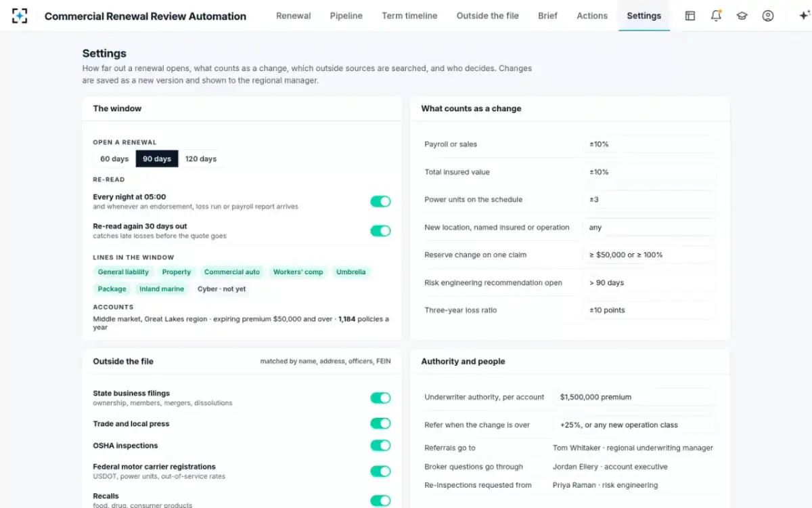Edit the Total insured value threshold

pyautogui.click(x=650, y=172)
